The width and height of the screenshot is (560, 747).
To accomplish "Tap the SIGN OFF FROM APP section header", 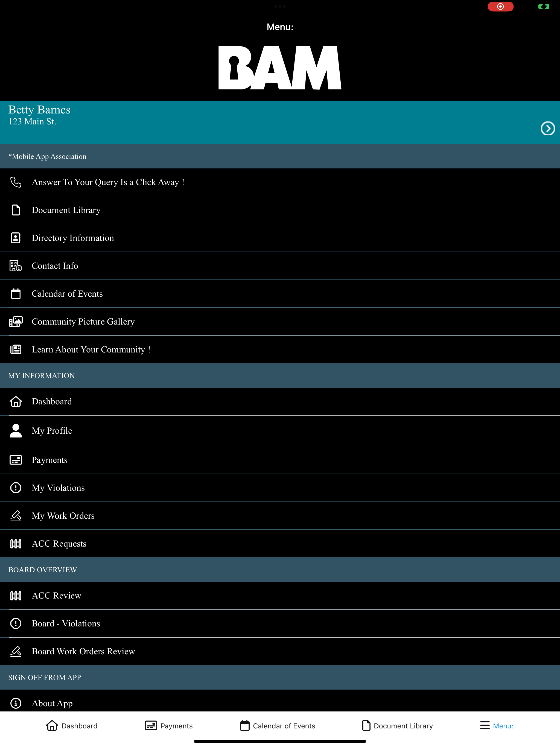I will point(280,678).
